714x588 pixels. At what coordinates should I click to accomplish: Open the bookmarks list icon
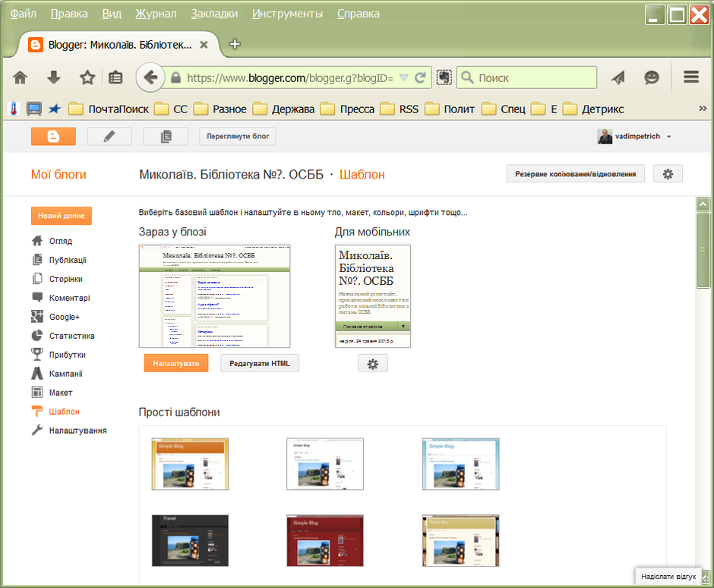pos(115,78)
